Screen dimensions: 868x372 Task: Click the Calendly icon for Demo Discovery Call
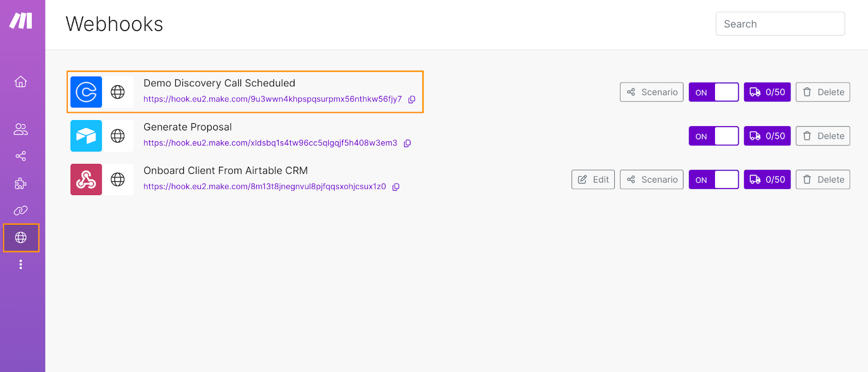coord(86,92)
